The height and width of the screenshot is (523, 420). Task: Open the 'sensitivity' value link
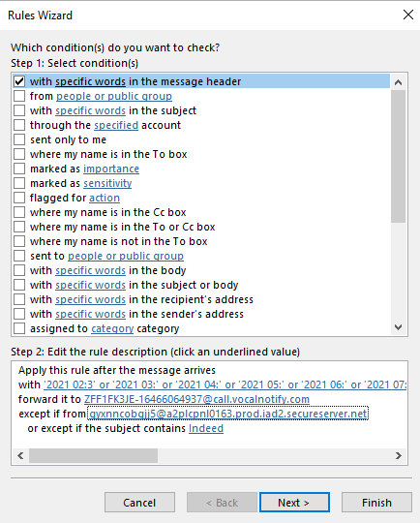[107, 183]
